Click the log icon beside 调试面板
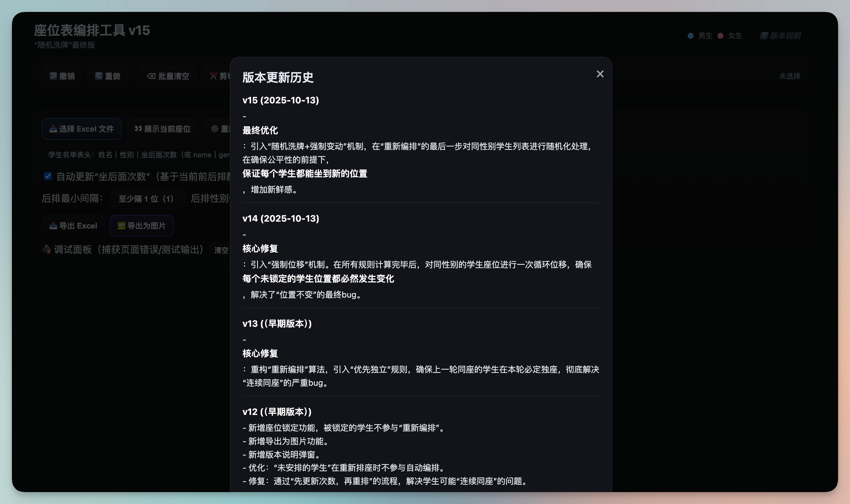The height and width of the screenshot is (504, 850). click(x=46, y=250)
